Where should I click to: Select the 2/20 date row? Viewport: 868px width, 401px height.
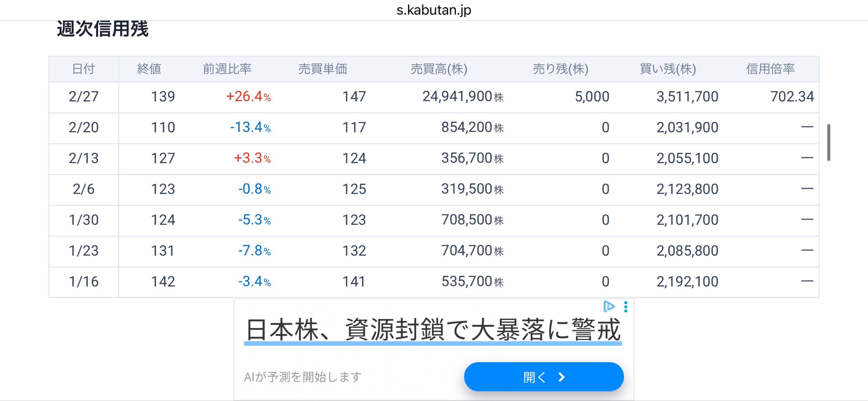tap(84, 128)
